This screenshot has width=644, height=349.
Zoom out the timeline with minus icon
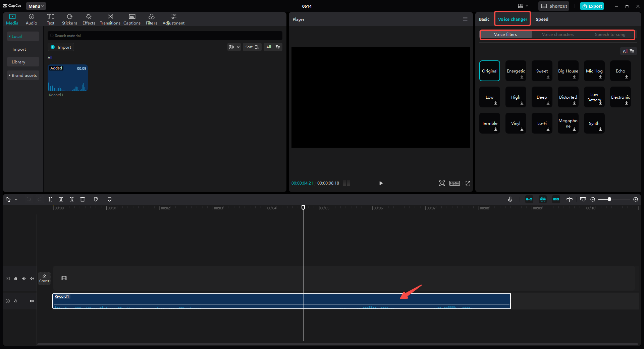click(593, 199)
